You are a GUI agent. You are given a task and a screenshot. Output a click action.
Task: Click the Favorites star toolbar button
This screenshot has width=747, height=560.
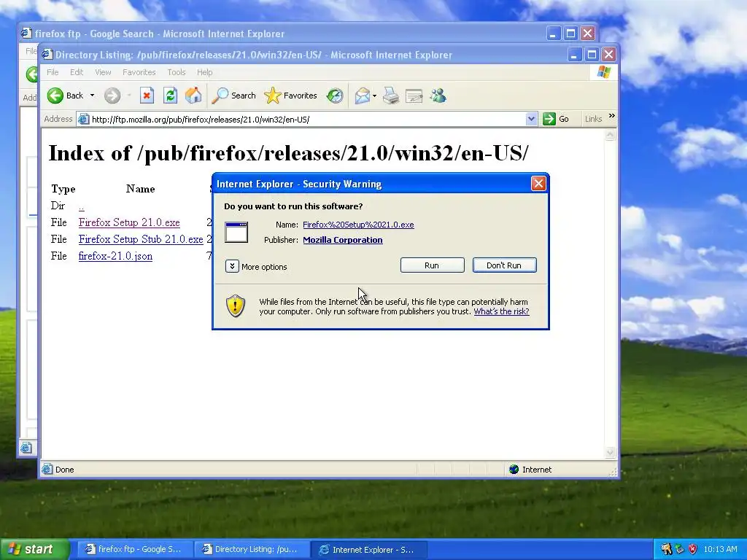(x=290, y=96)
